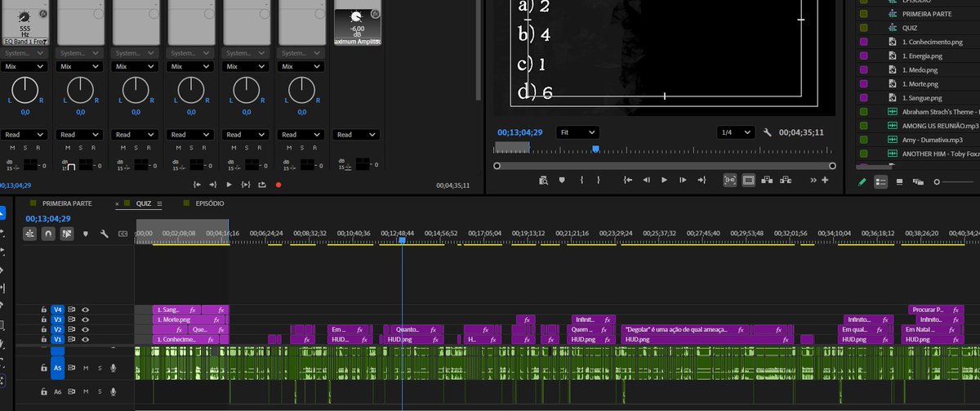The height and width of the screenshot is (411, 980).
Task: Adjust the 555 Hz EQ Band knob
Action: (x=25, y=15)
